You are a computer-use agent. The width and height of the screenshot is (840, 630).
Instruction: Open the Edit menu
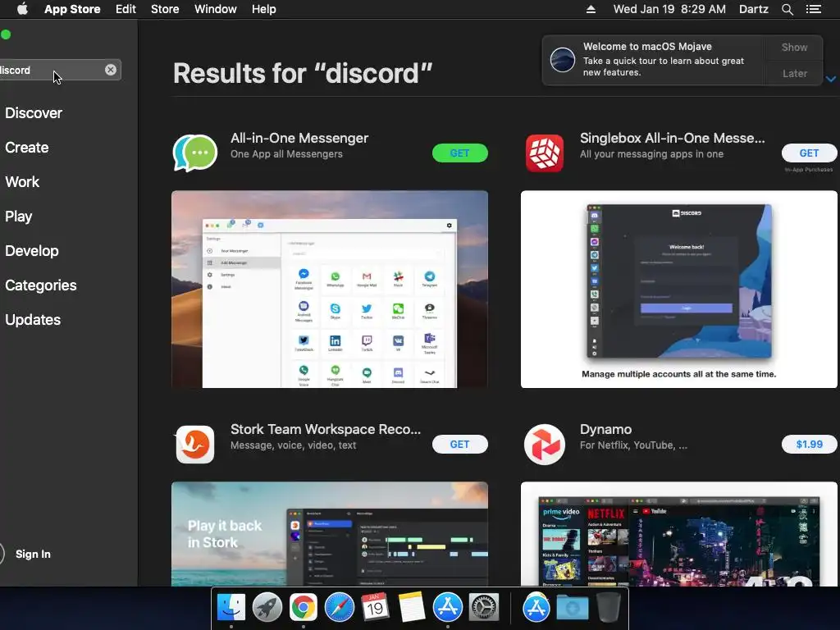tap(126, 9)
